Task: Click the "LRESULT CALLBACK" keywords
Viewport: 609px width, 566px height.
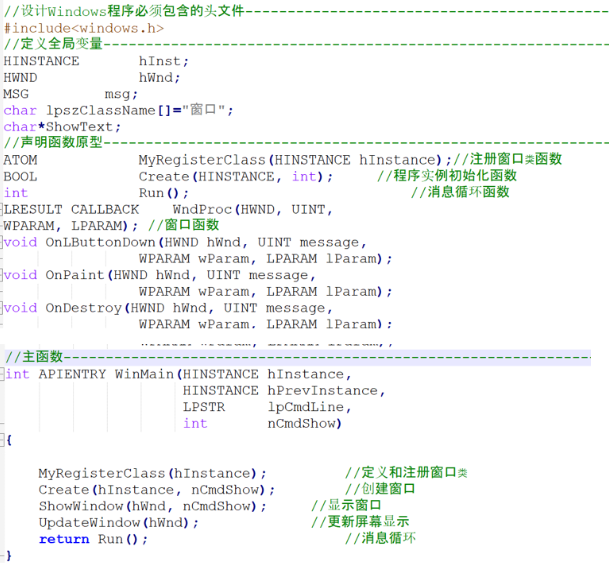Action: click(71, 210)
